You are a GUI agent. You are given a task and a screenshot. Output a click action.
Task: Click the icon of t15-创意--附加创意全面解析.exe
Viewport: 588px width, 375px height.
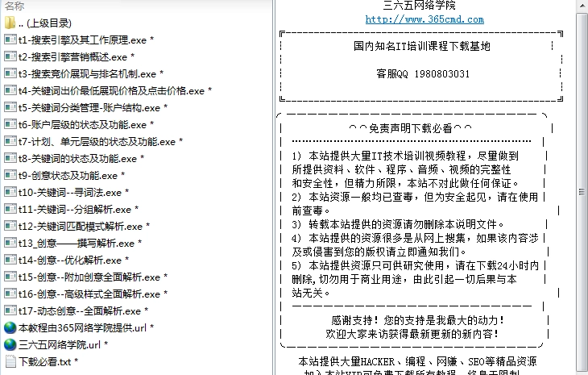click(x=10, y=277)
